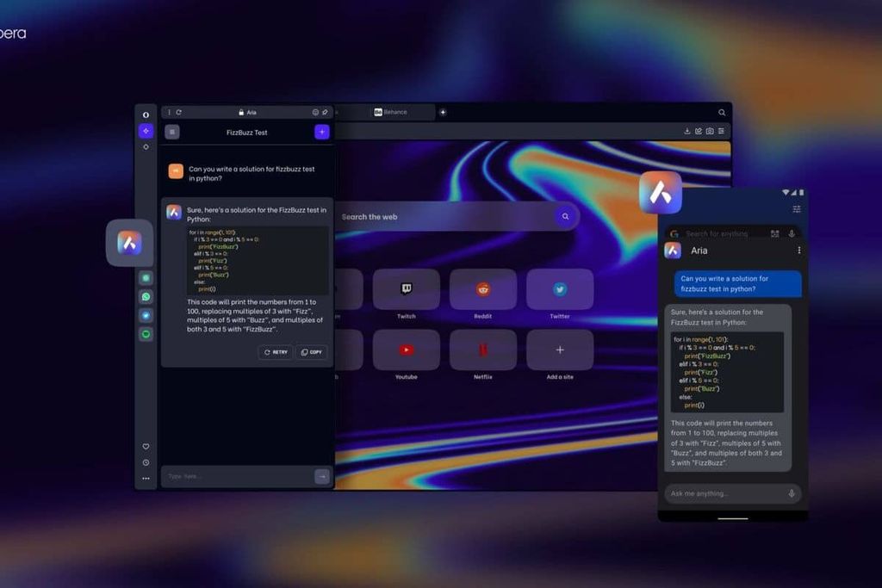
Task: Send the message with the arrow button
Action: click(321, 476)
